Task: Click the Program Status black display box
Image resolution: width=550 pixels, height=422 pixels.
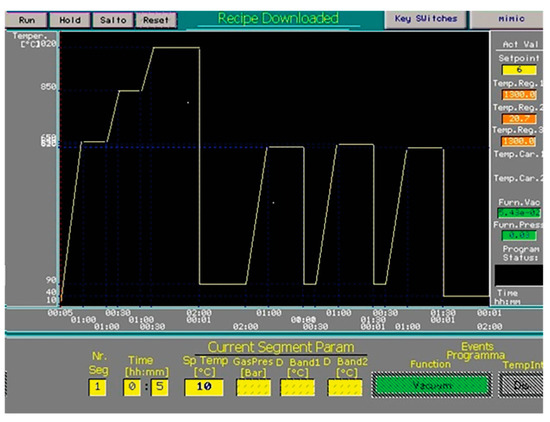Action: [x=519, y=275]
